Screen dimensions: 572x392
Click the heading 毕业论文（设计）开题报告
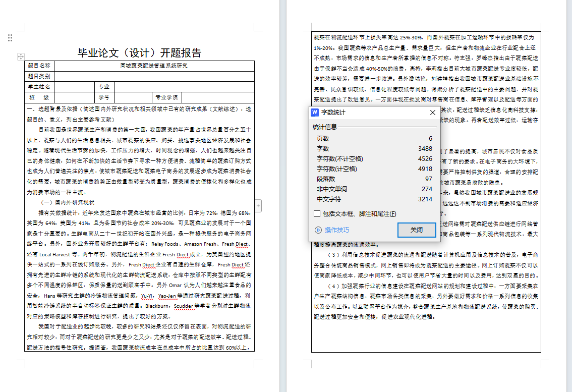139,53
